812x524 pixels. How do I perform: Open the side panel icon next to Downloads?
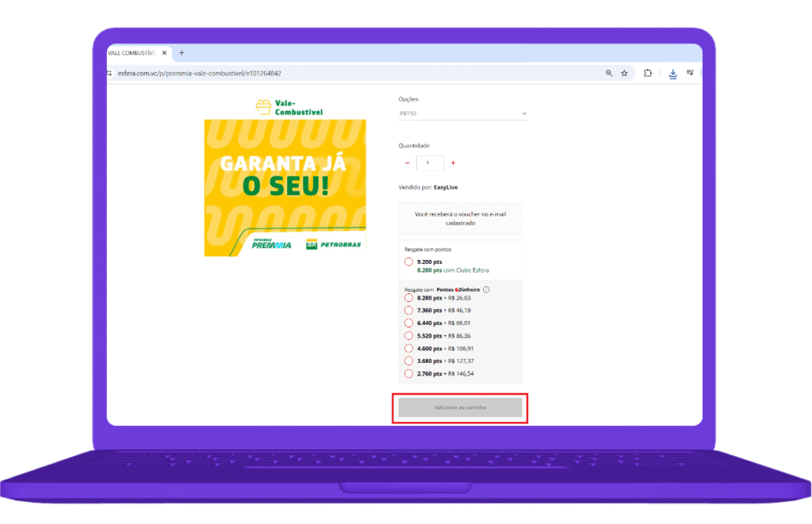pyautogui.click(x=691, y=73)
